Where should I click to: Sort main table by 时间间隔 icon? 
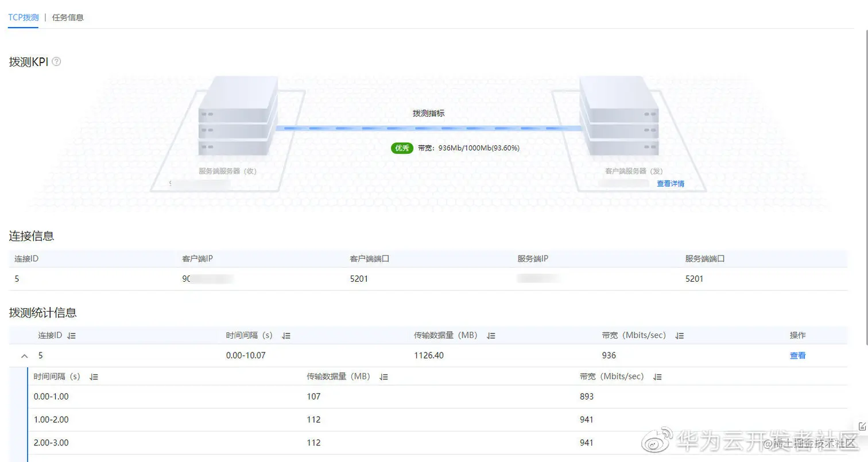tap(286, 336)
